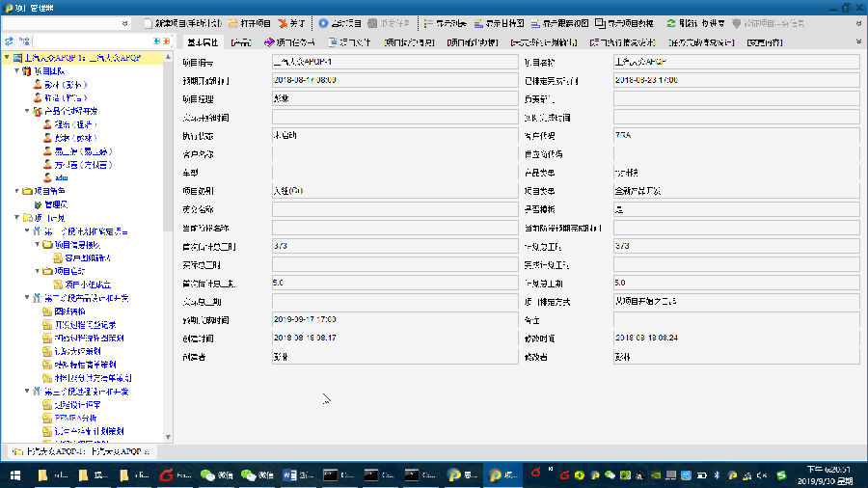
Task: Click the red X 关闭 toolbar icon
Action: [x=282, y=22]
